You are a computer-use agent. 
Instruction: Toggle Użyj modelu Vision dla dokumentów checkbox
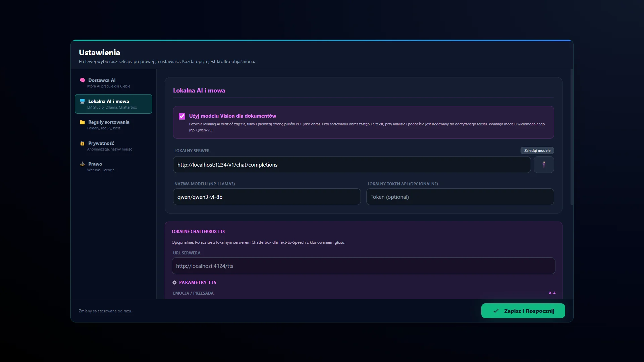click(x=182, y=116)
